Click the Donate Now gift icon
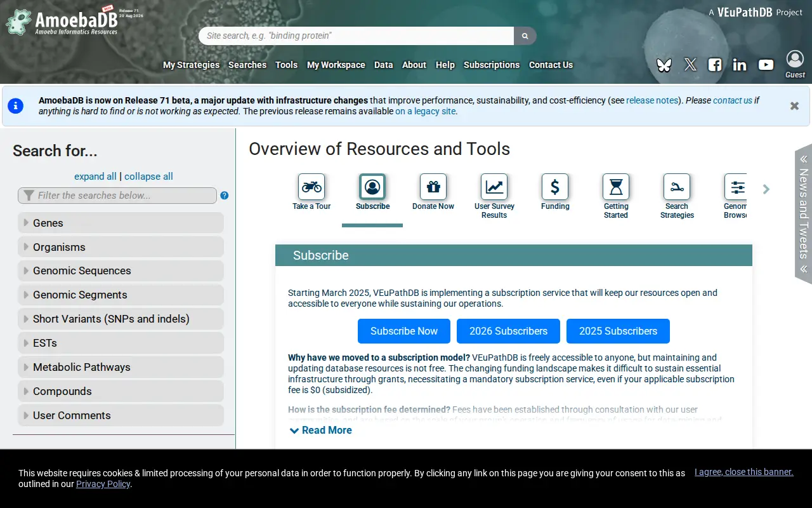The image size is (812, 508). click(x=433, y=187)
